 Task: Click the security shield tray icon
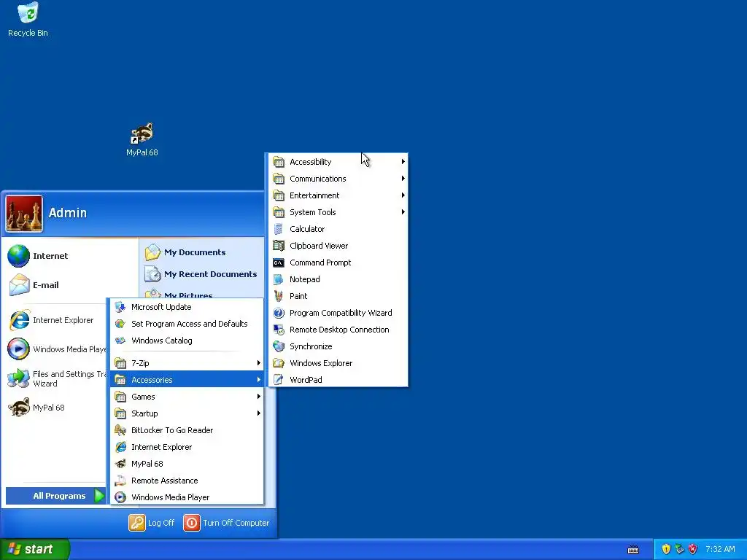pos(666,549)
